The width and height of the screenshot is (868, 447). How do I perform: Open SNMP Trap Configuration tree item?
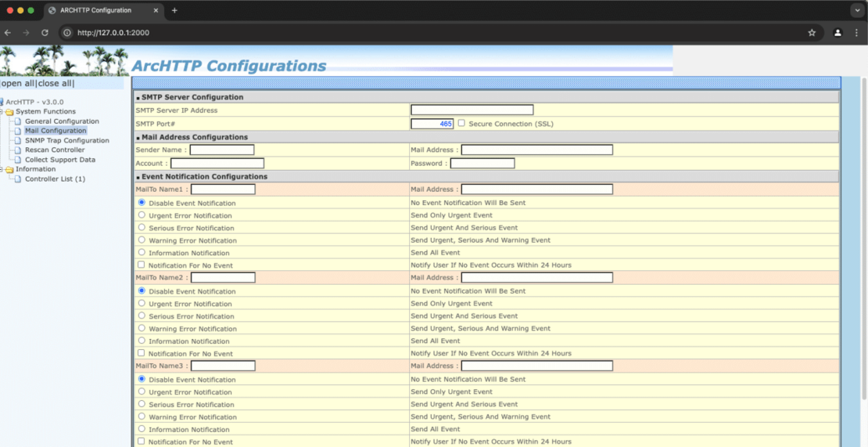point(66,141)
